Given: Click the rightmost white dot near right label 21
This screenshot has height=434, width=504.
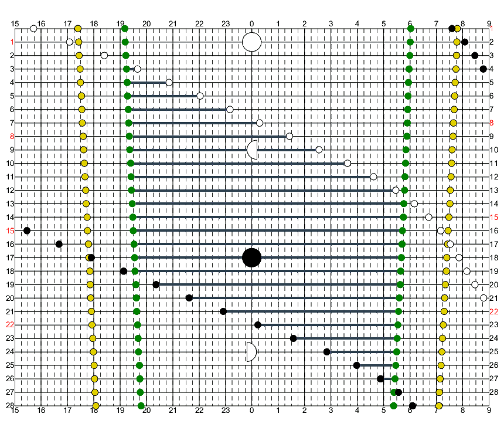Looking at the screenshot, I should 483,298.
